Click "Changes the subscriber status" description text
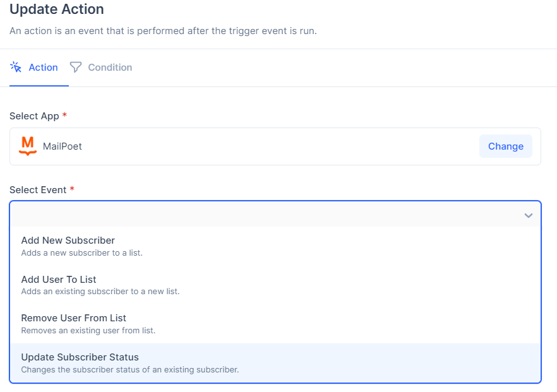 [x=130, y=369]
